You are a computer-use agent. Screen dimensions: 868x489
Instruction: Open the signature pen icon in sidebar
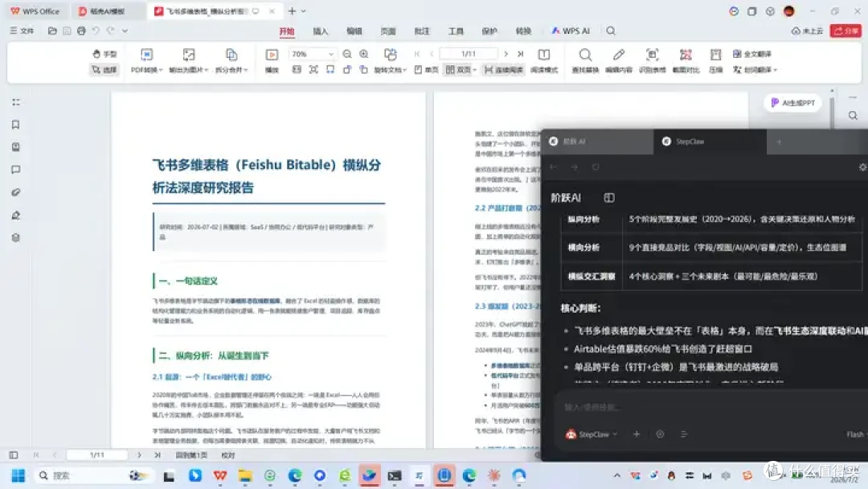coord(15,215)
